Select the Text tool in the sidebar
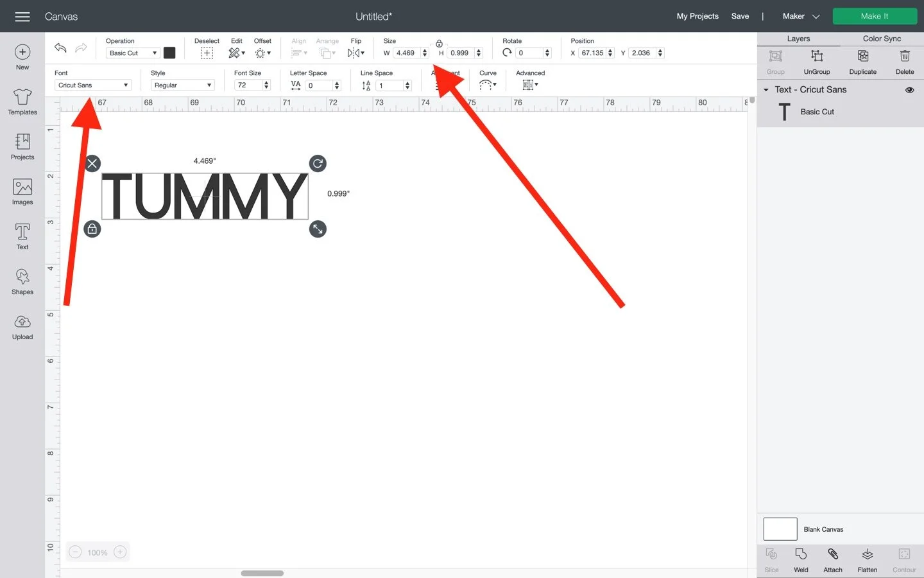924x578 pixels. pos(22,237)
